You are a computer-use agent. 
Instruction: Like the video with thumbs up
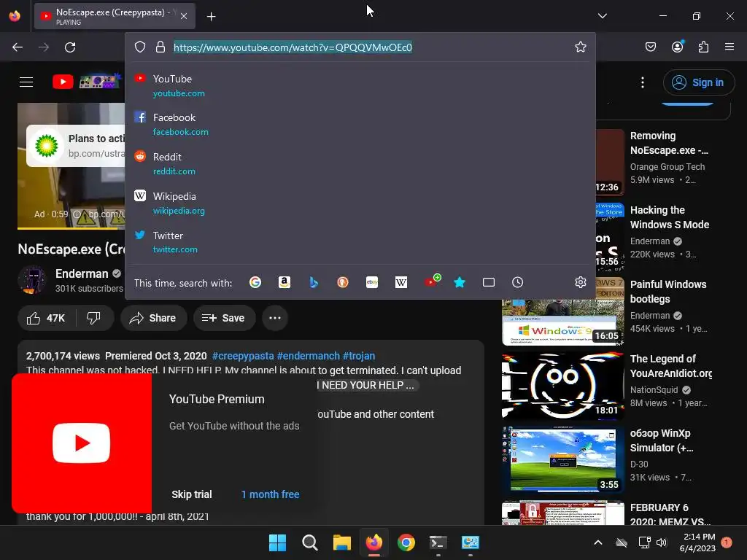pyautogui.click(x=46, y=318)
